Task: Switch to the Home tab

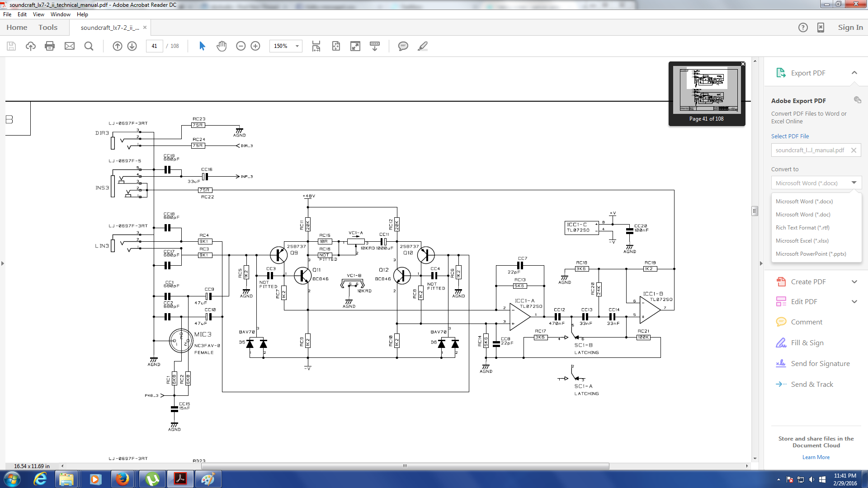Action: [x=17, y=28]
